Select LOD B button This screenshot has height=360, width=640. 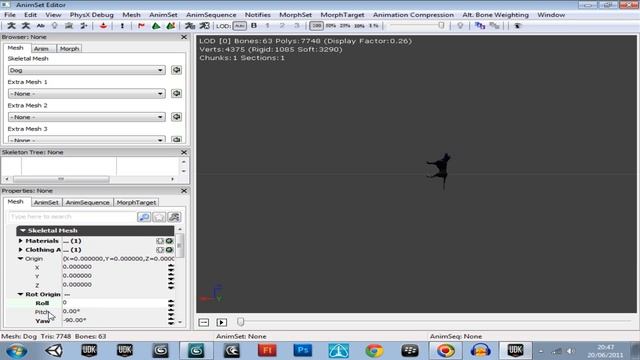(x=254, y=26)
